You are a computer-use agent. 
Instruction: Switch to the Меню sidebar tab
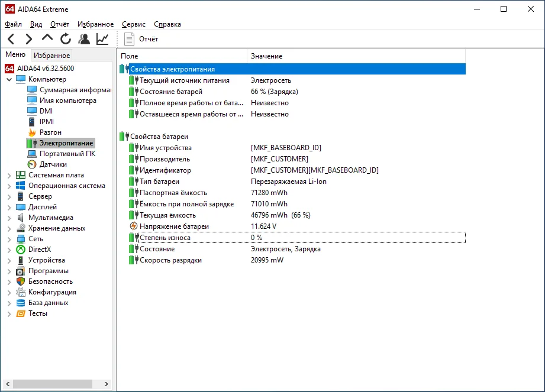(15, 54)
